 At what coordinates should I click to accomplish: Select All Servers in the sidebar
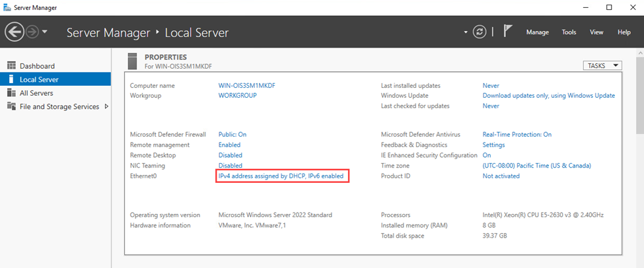pyautogui.click(x=55, y=93)
